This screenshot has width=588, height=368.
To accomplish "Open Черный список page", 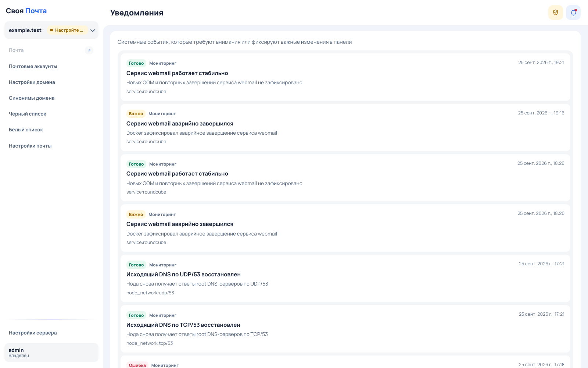I will [x=28, y=114].
